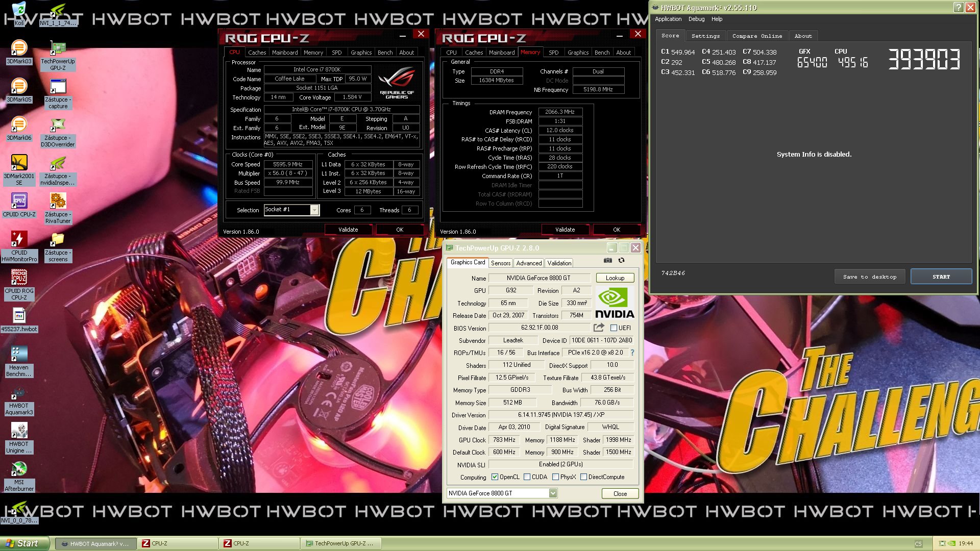Viewport: 980px width, 551px height.
Task: Open the NVIDIA GeForce 8800 GT GPU dropdown
Action: tap(553, 493)
